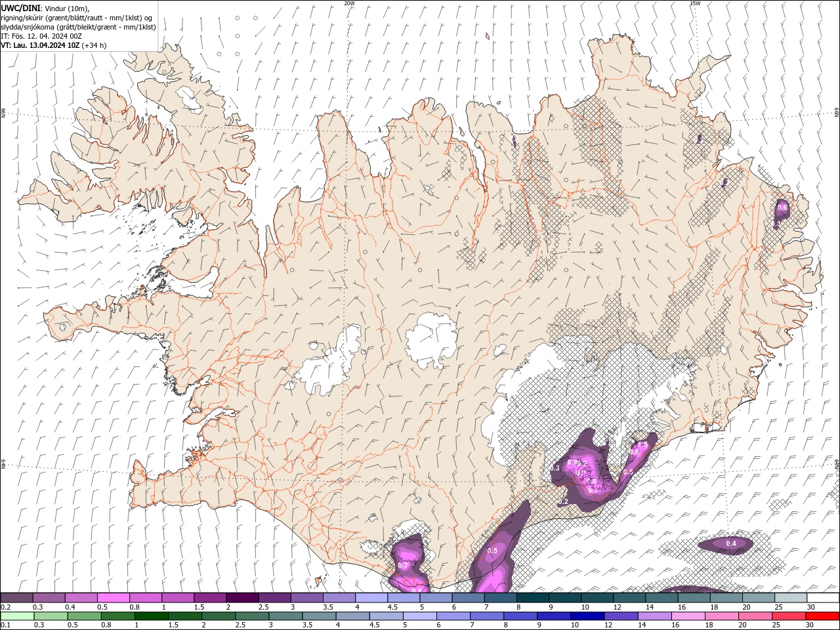Image resolution: width=840 pixels, height=630 pixels.
Task: Select the 0.4 swatch in the upper legend row
Action: 81,598
